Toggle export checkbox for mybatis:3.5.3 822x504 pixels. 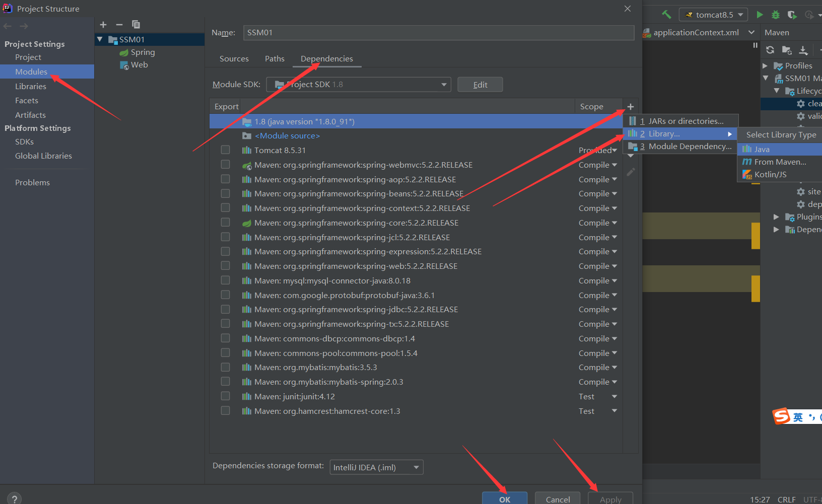pos(225,367)
